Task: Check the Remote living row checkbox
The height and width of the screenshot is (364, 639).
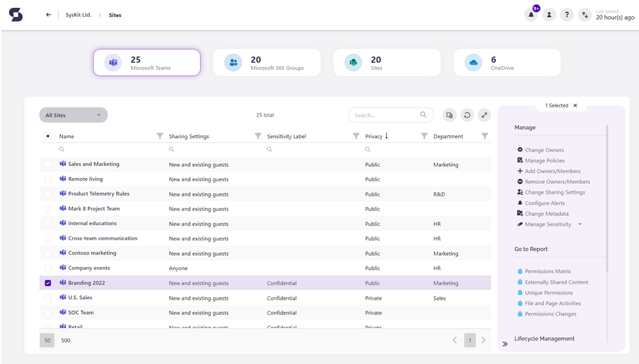Action: [x=48, y=179]
